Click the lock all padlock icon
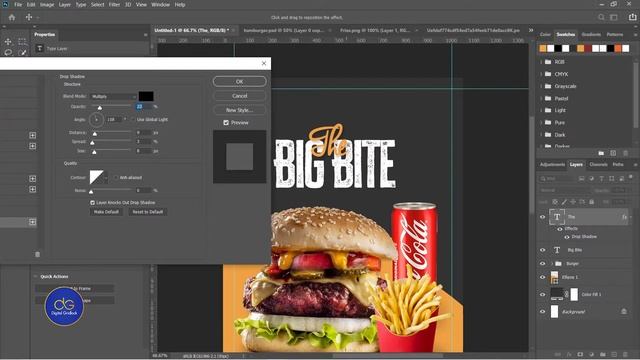Image resolution: width=640 pixels, height=360 pixels. (x=591, y=202)
